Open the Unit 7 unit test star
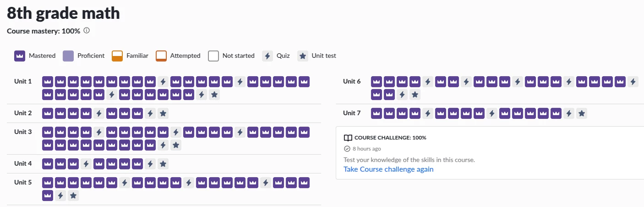644x207 pixels. [x=581, y=113]
